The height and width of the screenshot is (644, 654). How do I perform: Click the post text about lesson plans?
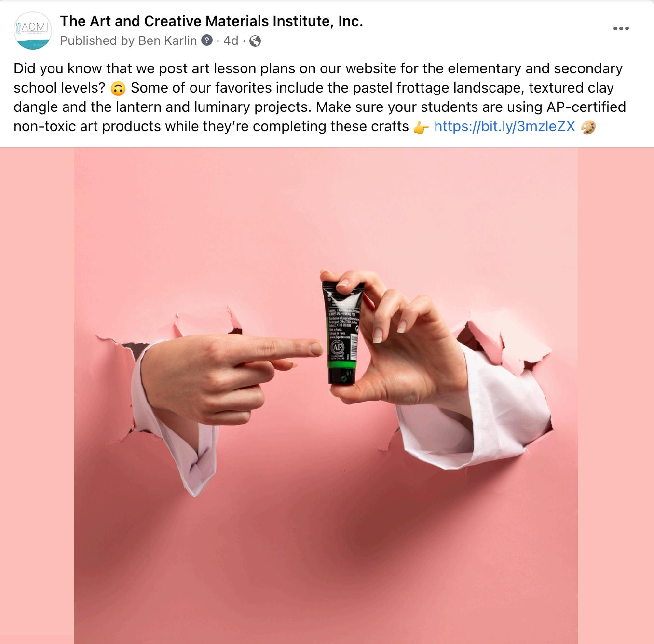pos(320,97)
